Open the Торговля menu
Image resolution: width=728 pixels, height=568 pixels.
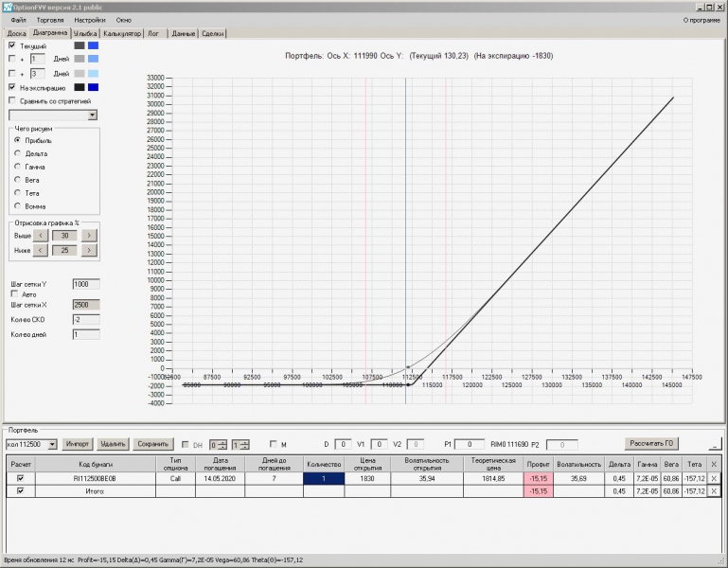click(x=50, y=19)
